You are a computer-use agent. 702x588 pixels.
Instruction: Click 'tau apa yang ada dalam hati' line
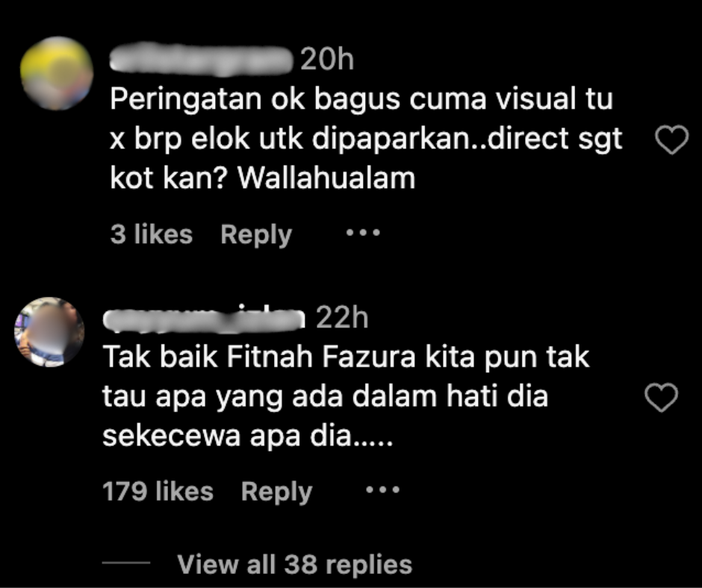click(x=325, y=398)
